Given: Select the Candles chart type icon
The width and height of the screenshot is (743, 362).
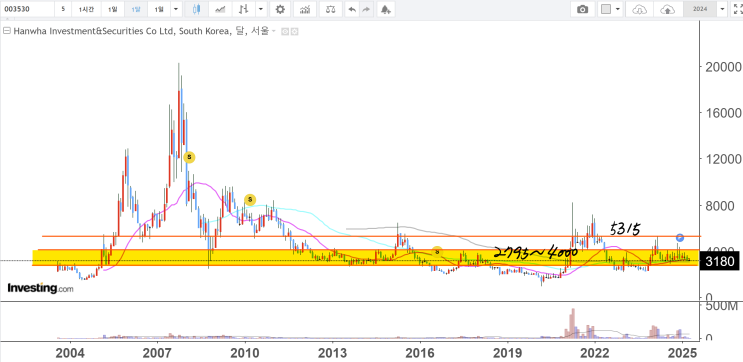Looking at the screenshot, I should [x=197, y=9].
